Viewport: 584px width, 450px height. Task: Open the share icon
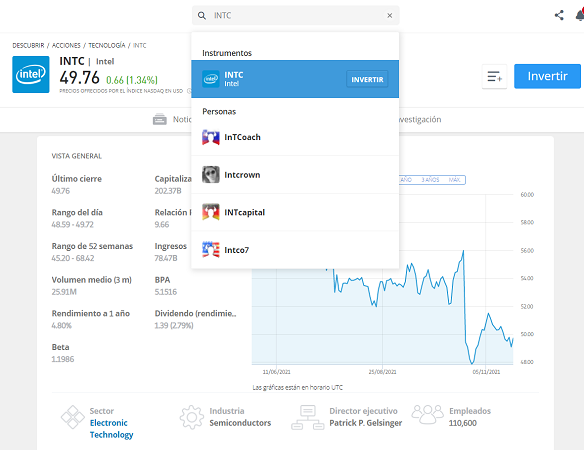(559, 15)
